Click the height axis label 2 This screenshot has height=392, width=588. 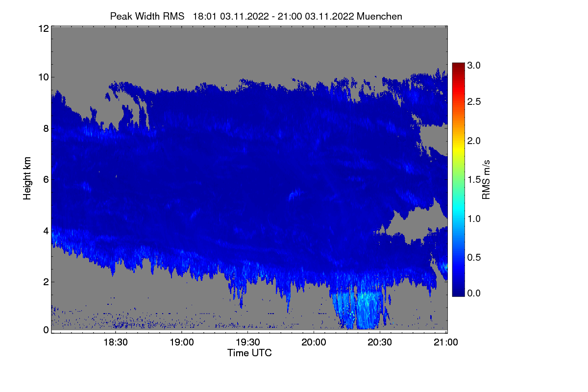point(46,282)
